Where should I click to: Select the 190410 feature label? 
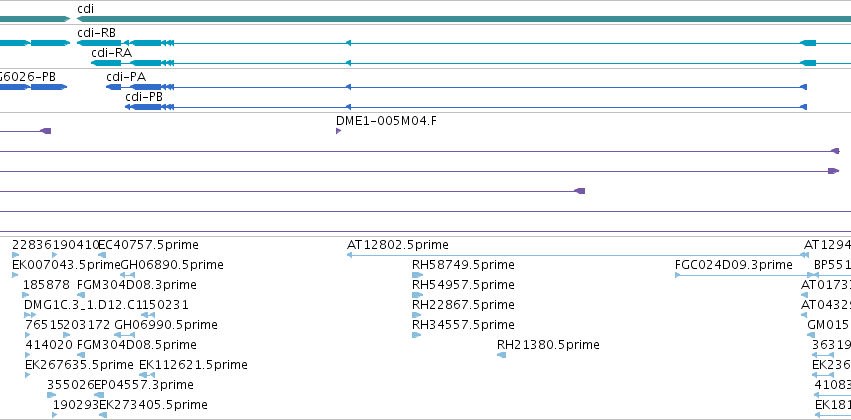[76, 245]
